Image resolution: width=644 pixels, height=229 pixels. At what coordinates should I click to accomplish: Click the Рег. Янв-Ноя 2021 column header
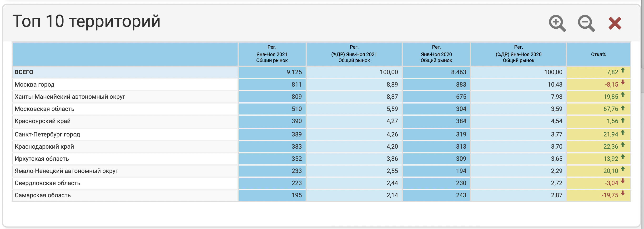click(x=272, y=54)
